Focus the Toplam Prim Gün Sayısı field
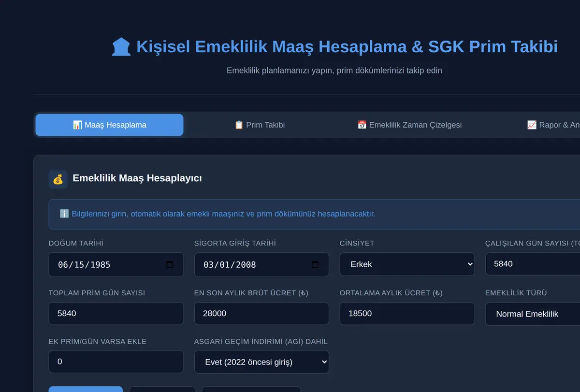This screenshot has width=580, height=392. pyautogui.click(x=116, y=313)
